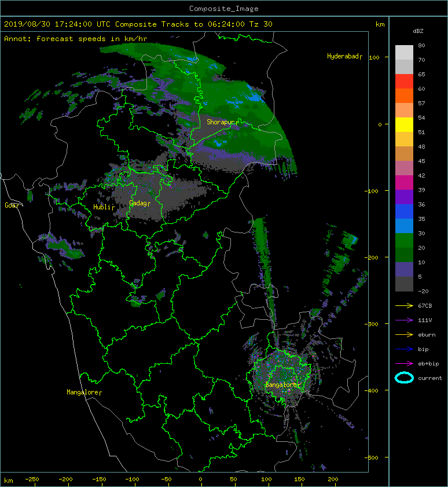The width and height of the screenshot is (448, 487).
Task: Click the -150 horizontal axis tick label
Action: (x=99, y=479)
